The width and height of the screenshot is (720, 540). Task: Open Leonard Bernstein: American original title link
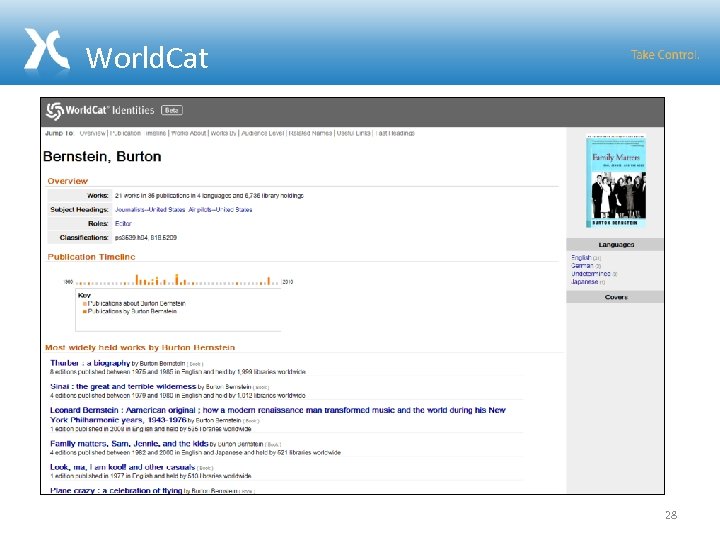tap(278, 415)
